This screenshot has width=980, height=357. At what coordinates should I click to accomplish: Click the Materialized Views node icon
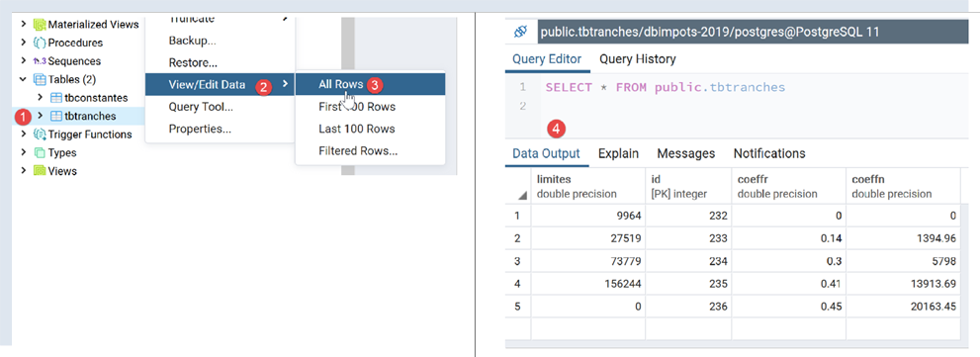click(40, 25)
